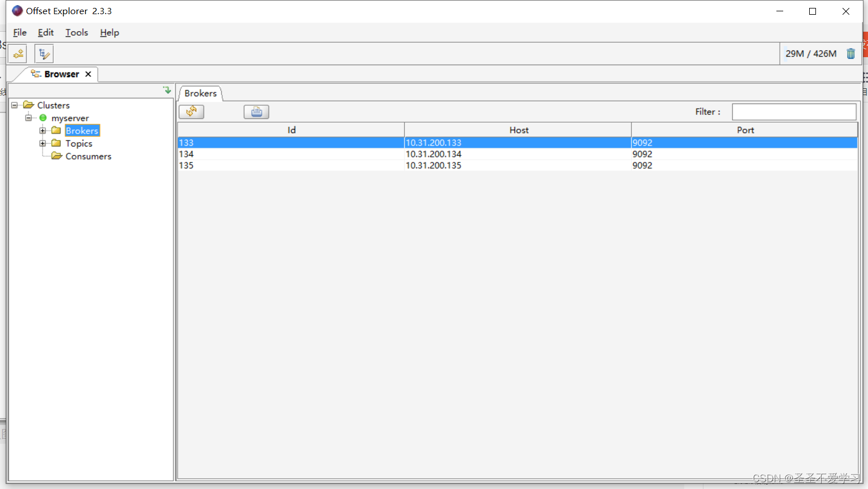The height and width of the screenshot is (489, 868).
Task: Click the green arrow tree refresh icon
Action: pyautogui.click(x=167, y=90)
